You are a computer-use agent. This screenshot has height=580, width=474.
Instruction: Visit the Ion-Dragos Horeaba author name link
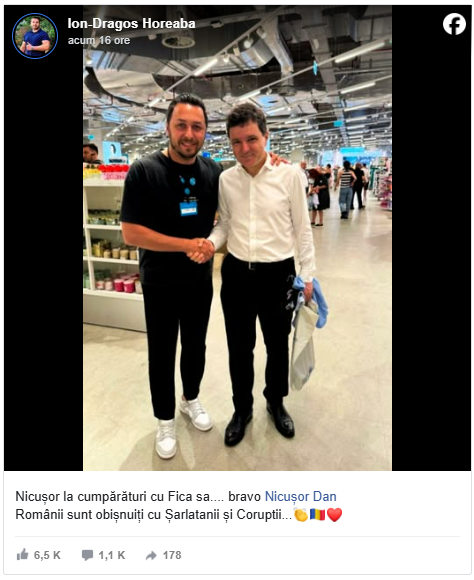tap(131, 24)
